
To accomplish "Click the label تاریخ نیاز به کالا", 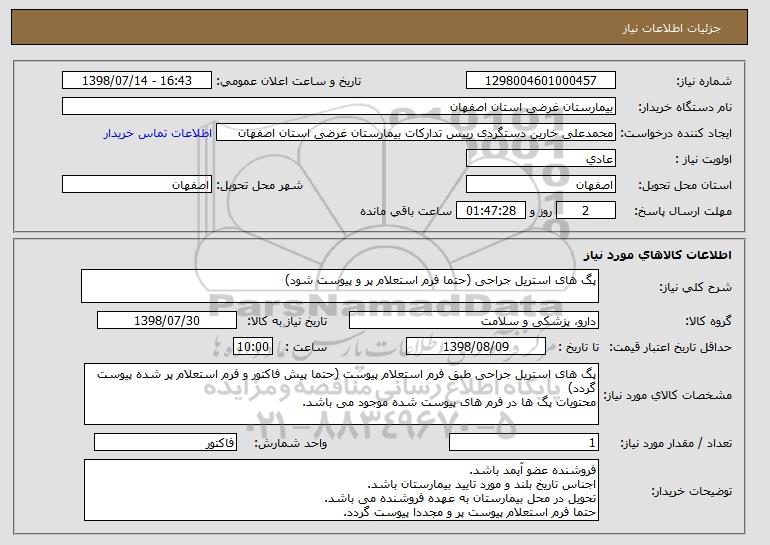I will (287, 321).
